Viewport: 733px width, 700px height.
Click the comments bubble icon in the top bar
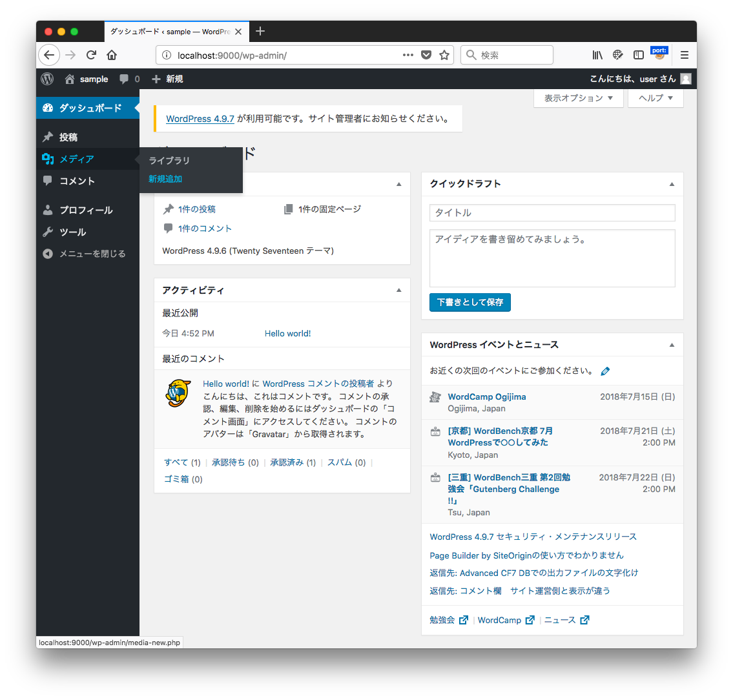[124, 79]
